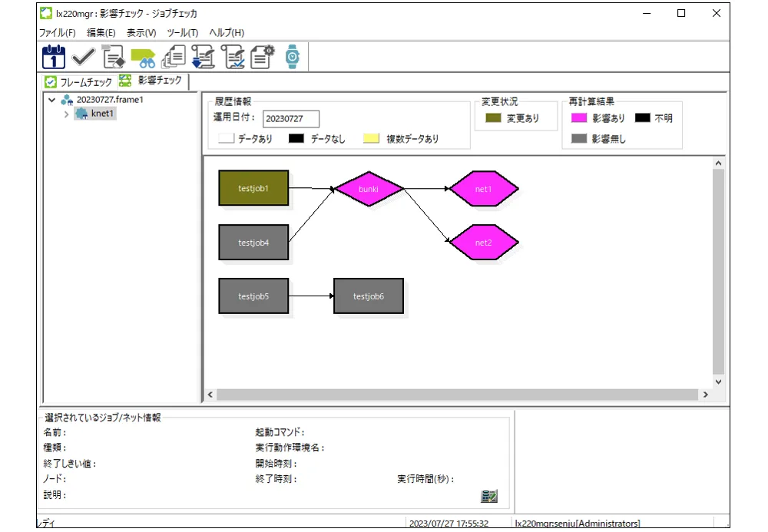
Task: Click the データなし black swatch
Action: point(296,138)
